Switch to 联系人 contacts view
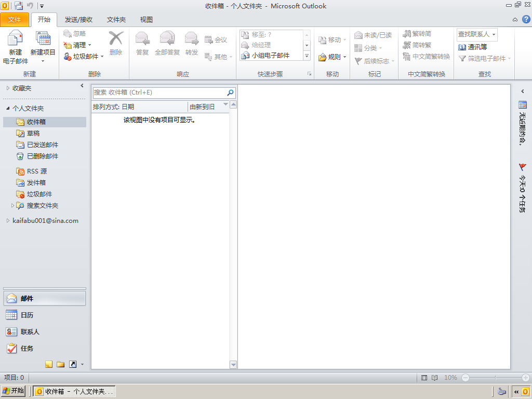532x399 pixels. [45, 332]
